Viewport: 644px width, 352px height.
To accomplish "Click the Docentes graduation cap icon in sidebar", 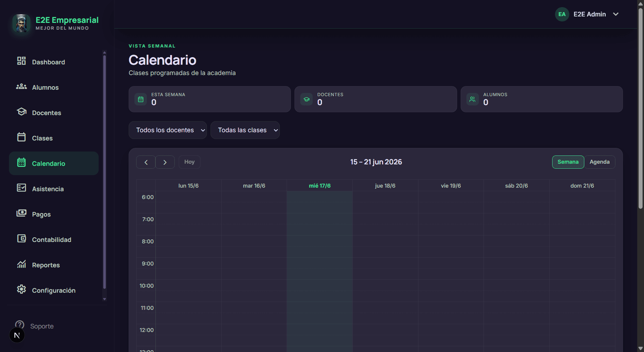I will coord(21,111).
